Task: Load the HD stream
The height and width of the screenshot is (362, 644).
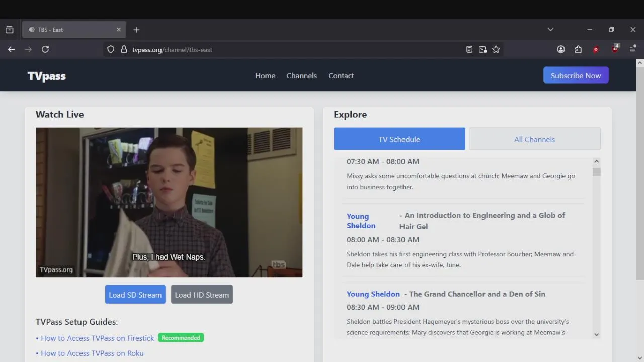Action: point(202,295)
